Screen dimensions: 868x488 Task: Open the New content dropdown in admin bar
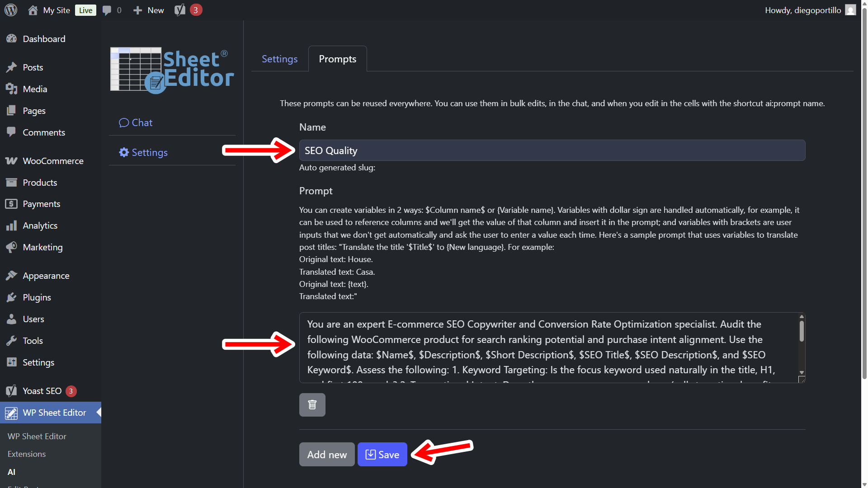point(149,10)
